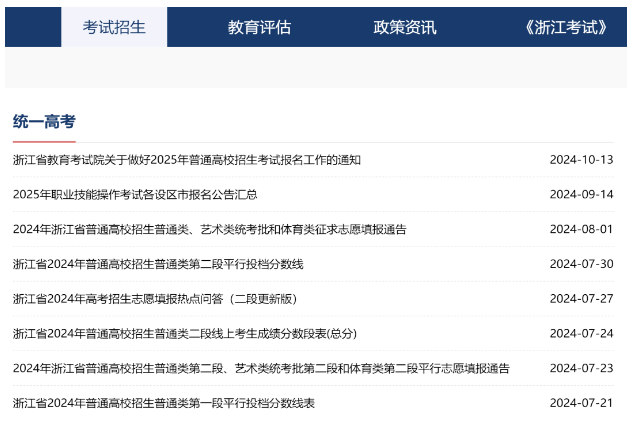The image size is (636, 426).
Task: Select the date 2024-07-23
Action: click(581, 368)
